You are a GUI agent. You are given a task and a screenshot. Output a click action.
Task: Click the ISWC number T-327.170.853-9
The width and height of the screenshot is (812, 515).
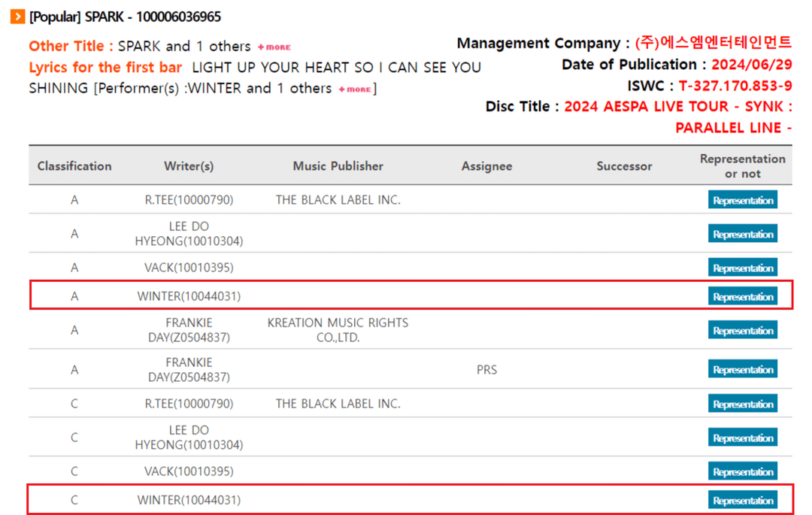(735, 86)
